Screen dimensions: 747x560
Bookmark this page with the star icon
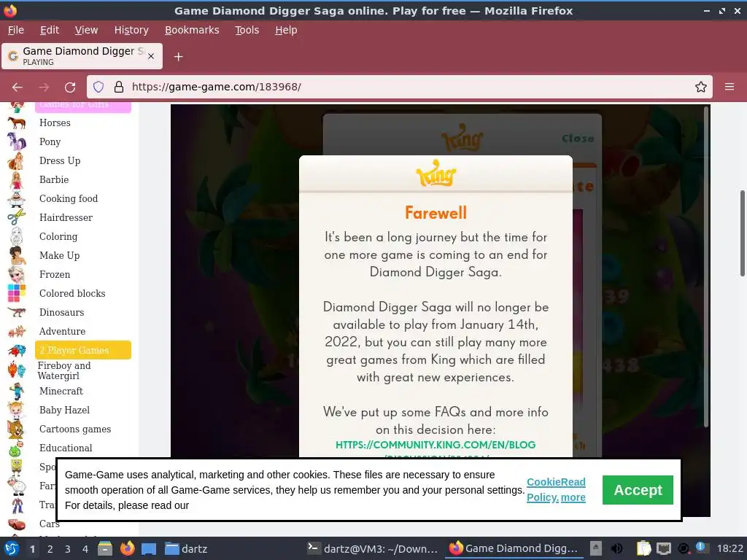(701, 87)
